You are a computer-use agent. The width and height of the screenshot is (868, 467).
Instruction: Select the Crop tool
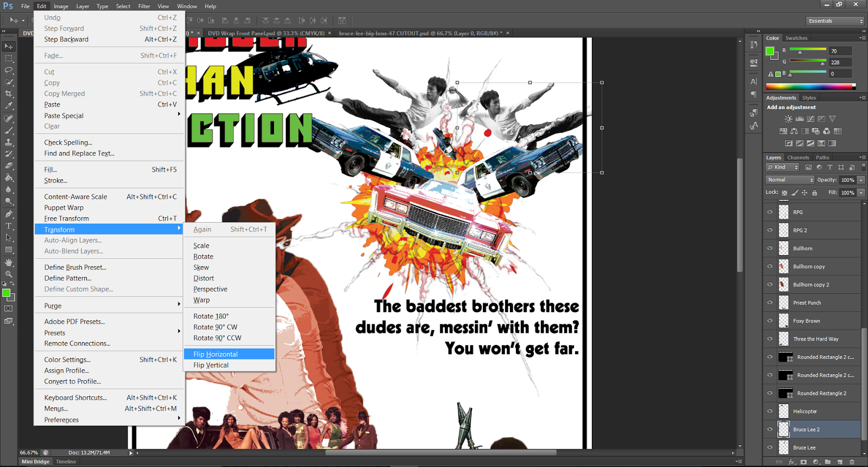click(9, 94)
